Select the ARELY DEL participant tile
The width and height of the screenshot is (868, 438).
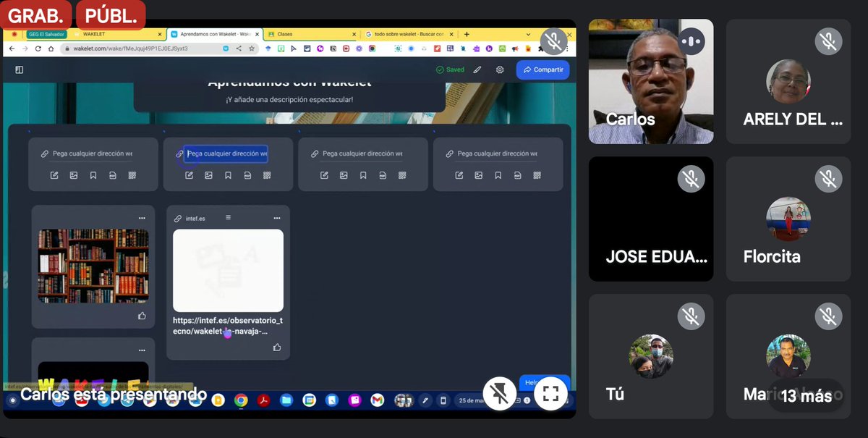click(x=788, y=81)
